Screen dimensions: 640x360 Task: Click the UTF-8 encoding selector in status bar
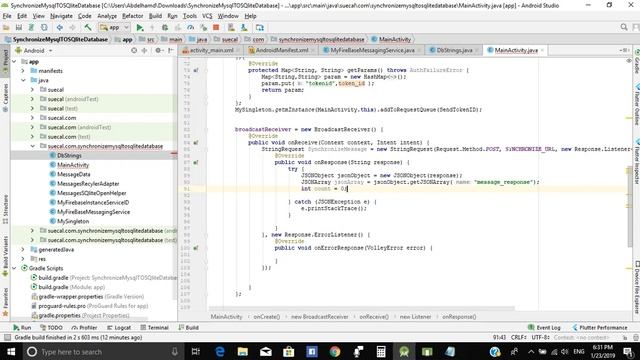coord(541,338)
